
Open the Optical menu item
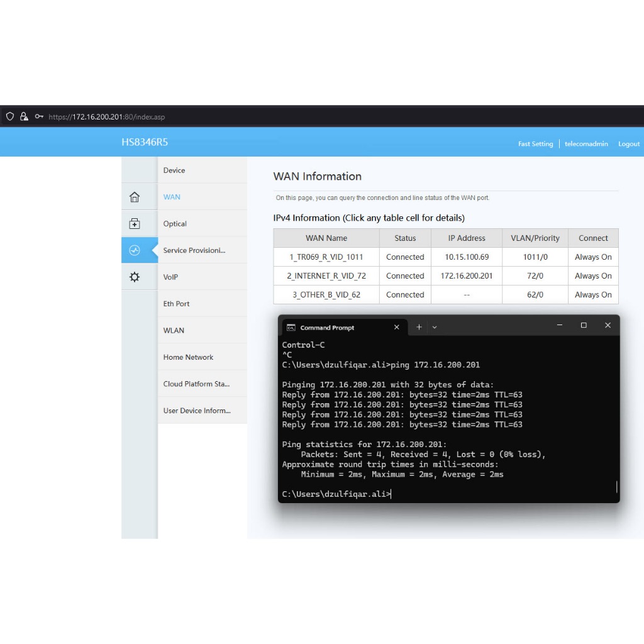[x=175, y=224]
